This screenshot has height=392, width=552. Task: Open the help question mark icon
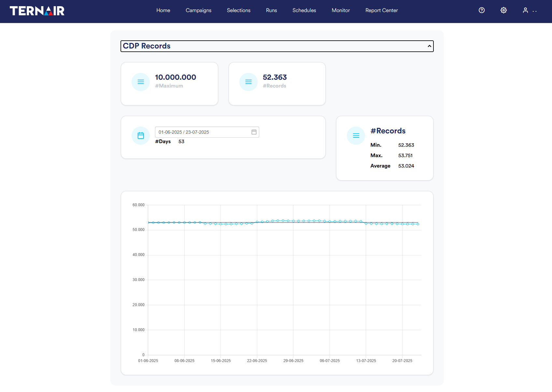point(482,10)
